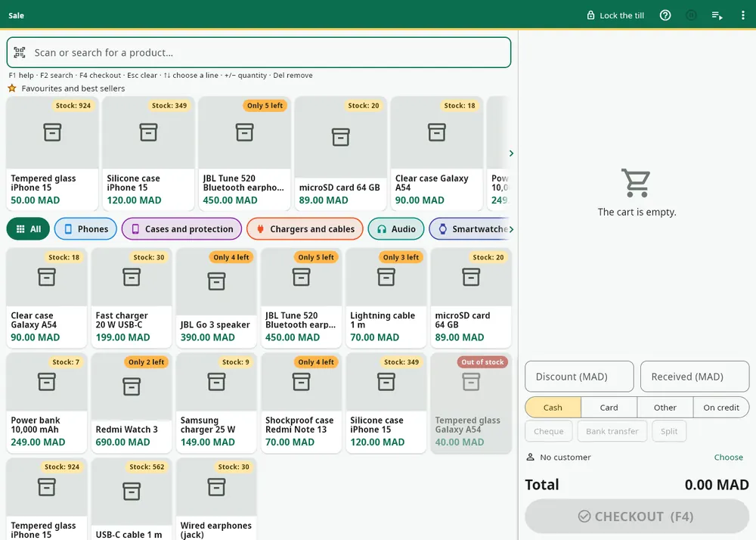Click the box icon on JBL Go 3 speaker
The height and width of the screenshot is (540, 756).
point(216,281)
